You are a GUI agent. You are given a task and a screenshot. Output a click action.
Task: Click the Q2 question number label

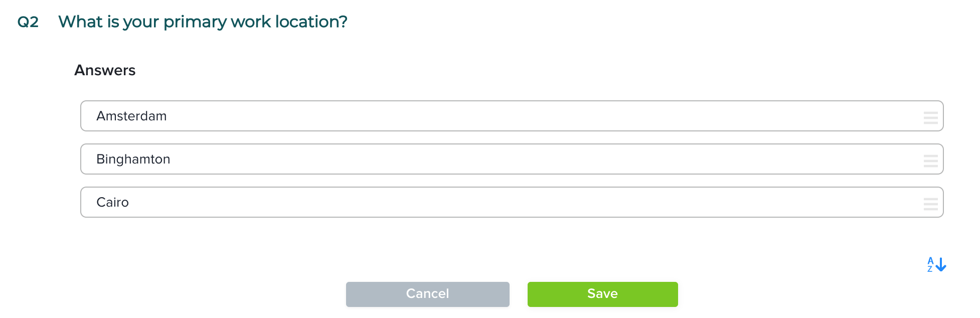(x=28, y=22)
